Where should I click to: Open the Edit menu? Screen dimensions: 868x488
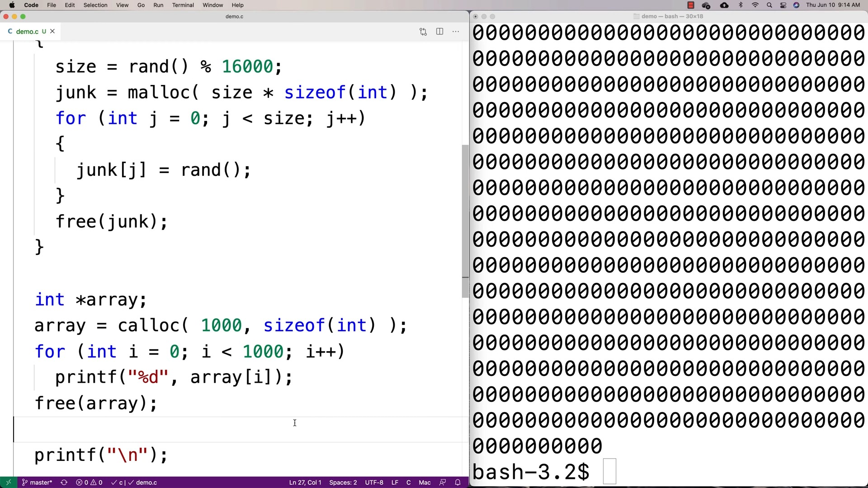70,5
